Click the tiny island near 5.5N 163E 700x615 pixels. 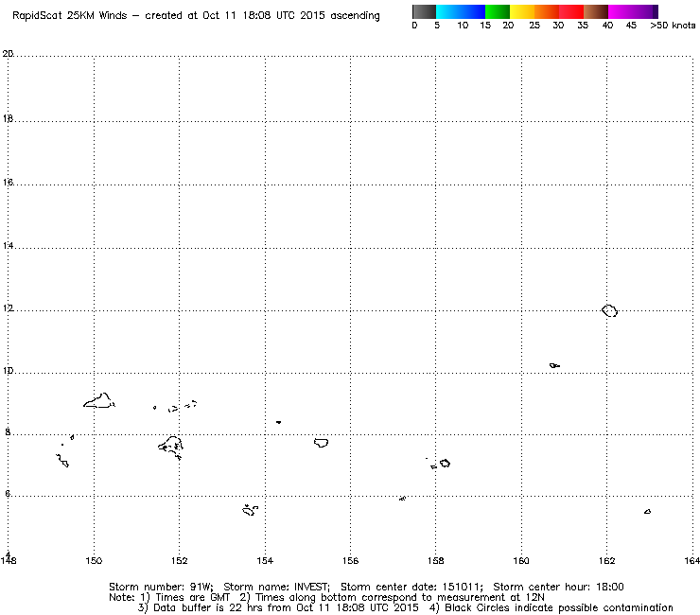[647, 511]
